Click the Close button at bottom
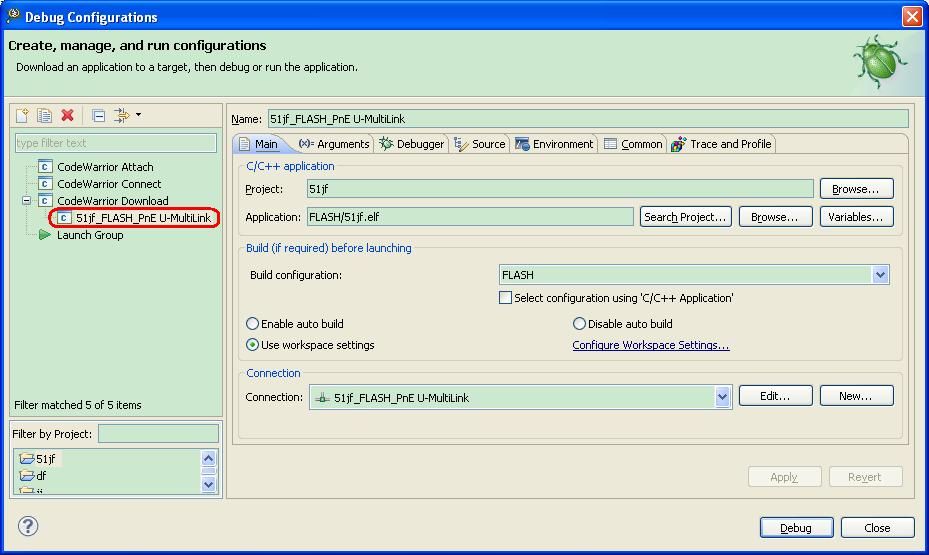The image size is (929, 555). point(877,528)
